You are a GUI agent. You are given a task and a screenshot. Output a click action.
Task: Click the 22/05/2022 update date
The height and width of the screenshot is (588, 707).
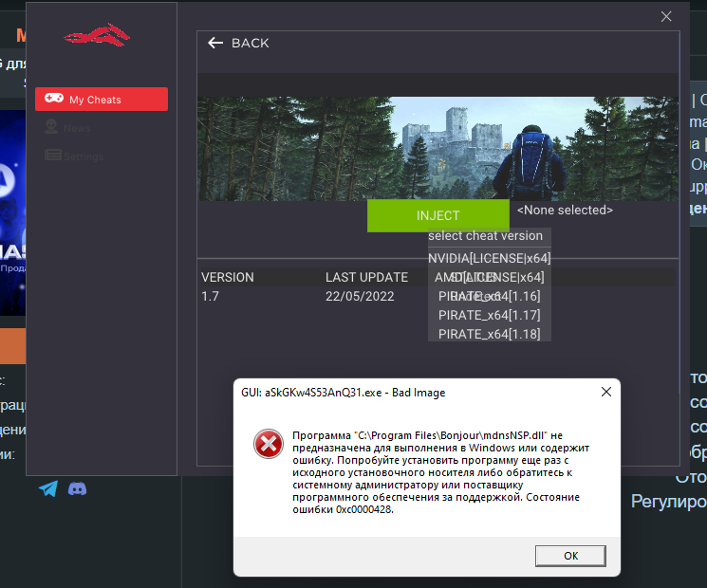point(360,297)
